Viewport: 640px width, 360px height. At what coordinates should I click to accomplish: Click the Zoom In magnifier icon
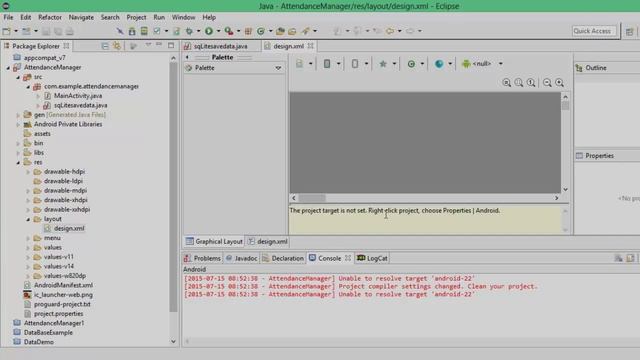coord(560,83)
